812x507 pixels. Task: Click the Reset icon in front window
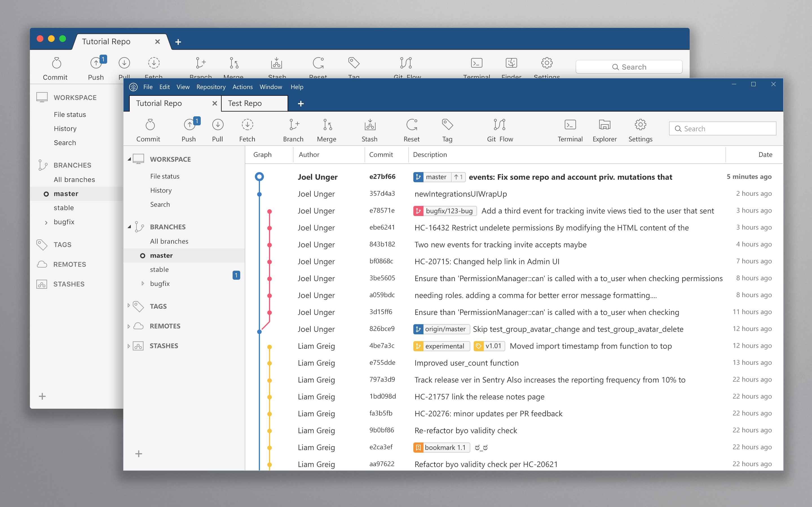pyautogui.click(x=412, y=125)
